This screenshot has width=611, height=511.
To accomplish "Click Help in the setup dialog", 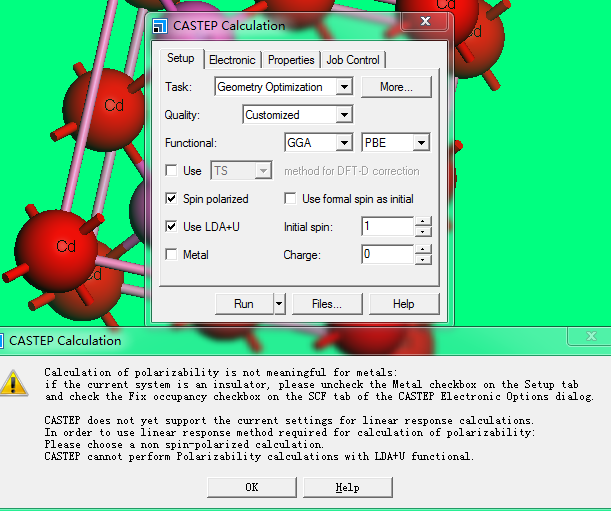I will point(404,304).
